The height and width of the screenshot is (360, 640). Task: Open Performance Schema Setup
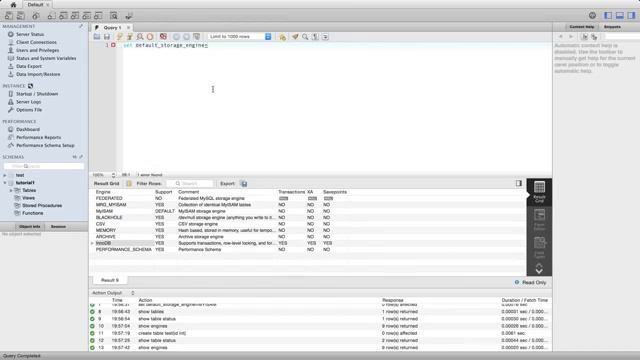pos(45,145)
